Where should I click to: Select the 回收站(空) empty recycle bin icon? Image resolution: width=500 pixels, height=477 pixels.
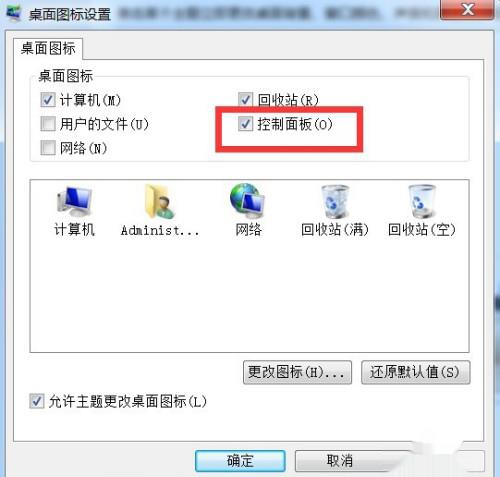pyautogui.click(x=422, y=201)
